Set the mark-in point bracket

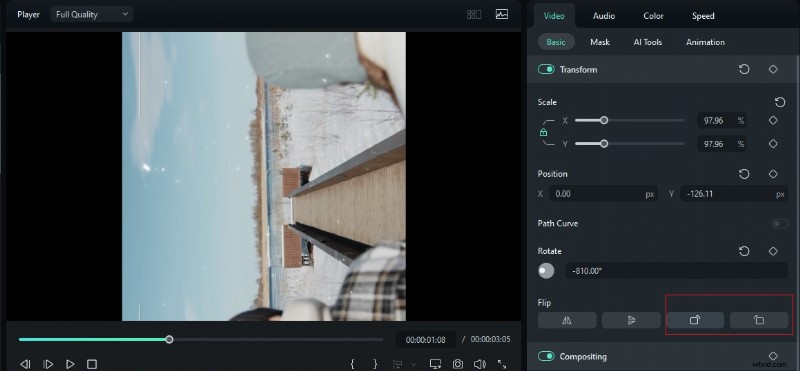pos(352,364)
